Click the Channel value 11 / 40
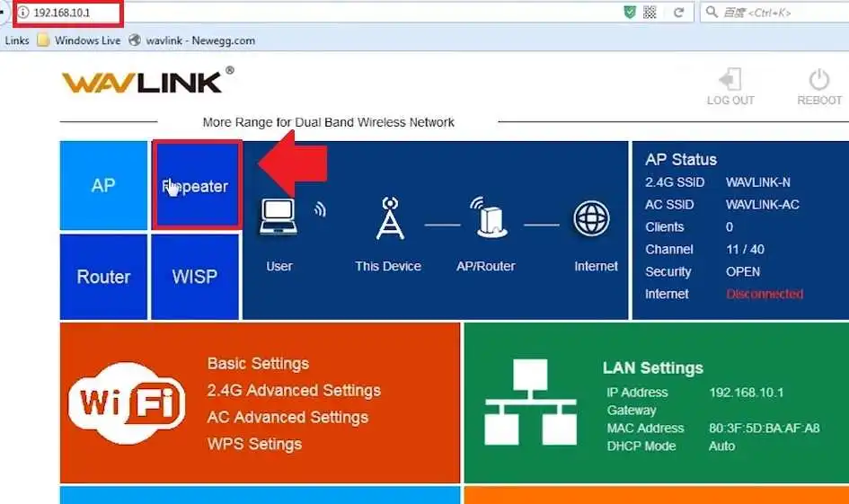Image resolution: width=849 pixels, height=504 pixels. click(x=745, y=250)
